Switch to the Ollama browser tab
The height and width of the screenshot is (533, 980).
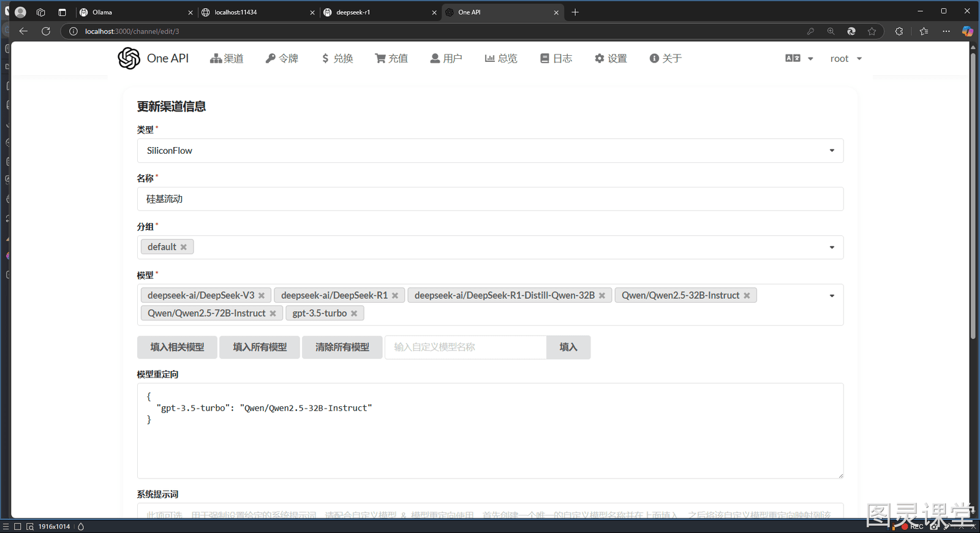point(136,12)
